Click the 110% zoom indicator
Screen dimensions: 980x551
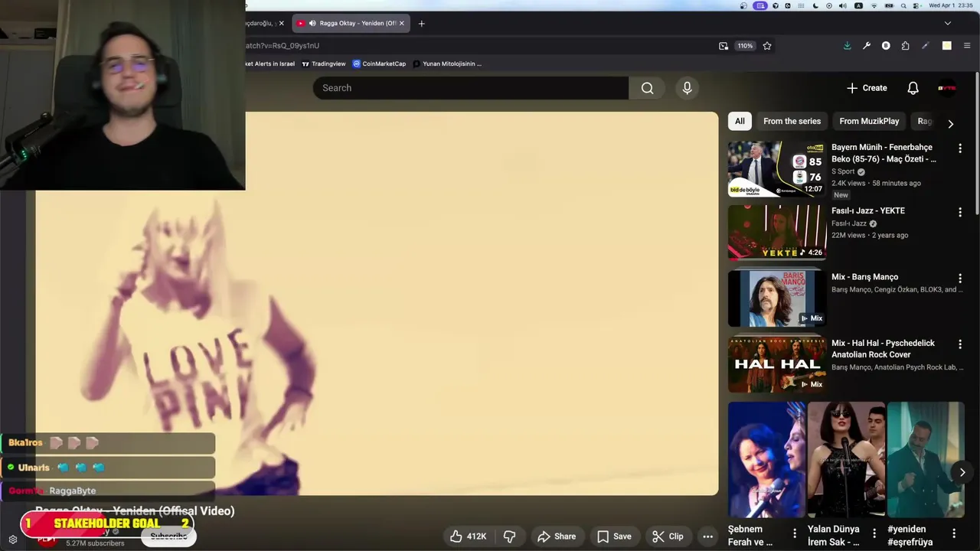tap(745, 46)
